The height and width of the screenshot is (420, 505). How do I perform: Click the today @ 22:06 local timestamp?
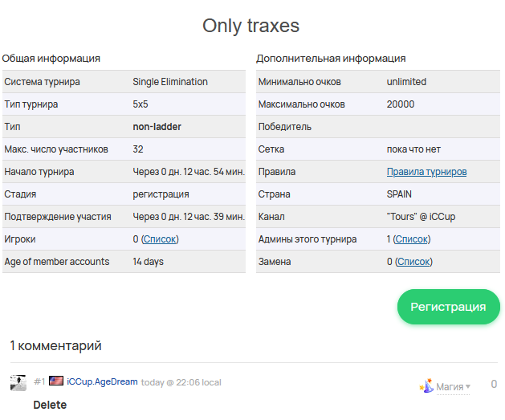[x=181, y=382]
